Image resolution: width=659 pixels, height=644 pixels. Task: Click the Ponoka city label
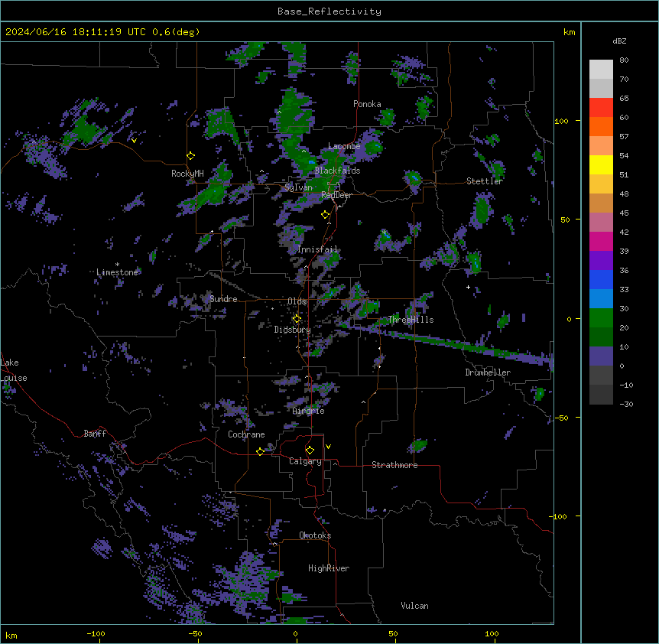click(x=367, y=104)
